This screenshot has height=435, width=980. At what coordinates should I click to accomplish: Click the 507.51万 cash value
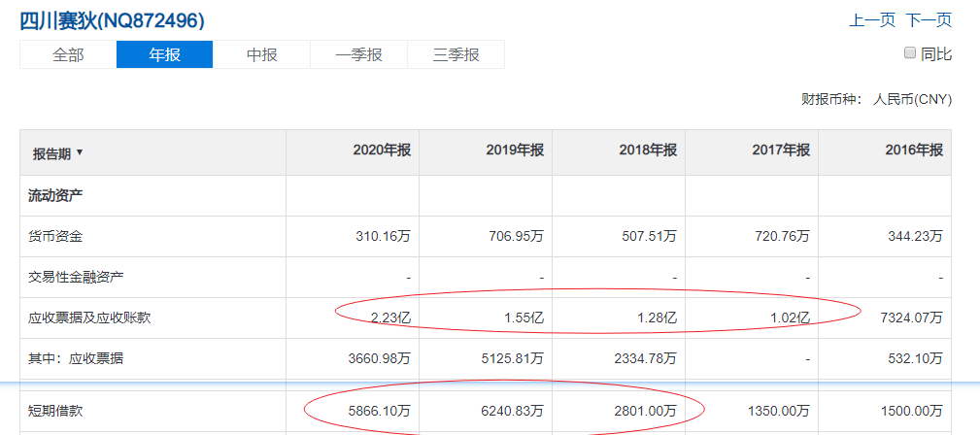tap(648, 236)
